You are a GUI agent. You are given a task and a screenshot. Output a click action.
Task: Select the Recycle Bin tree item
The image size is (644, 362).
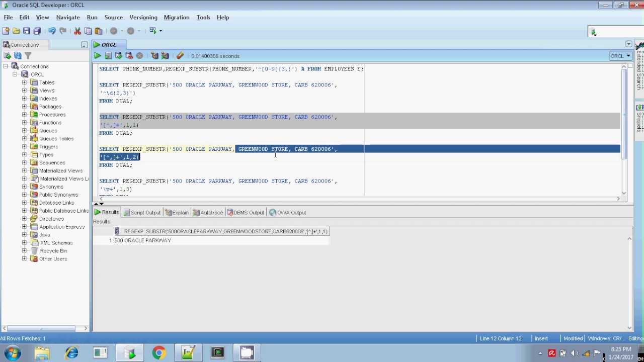point(53,251)
